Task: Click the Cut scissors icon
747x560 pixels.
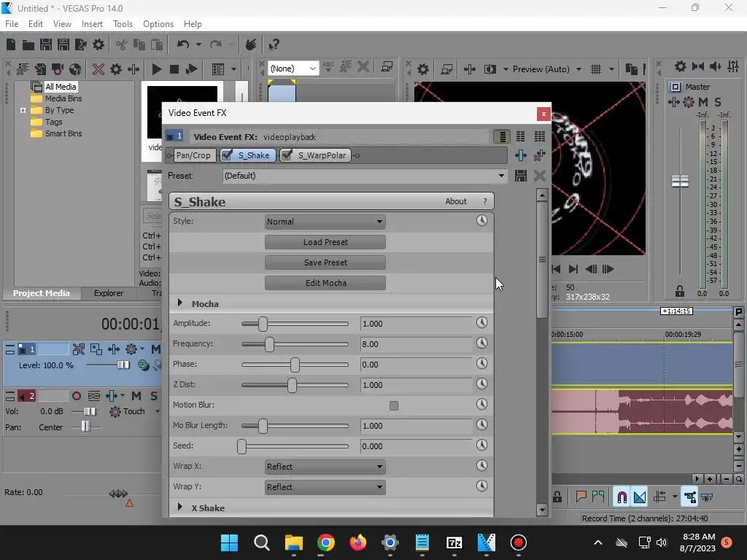Action: tap(122, 44)
